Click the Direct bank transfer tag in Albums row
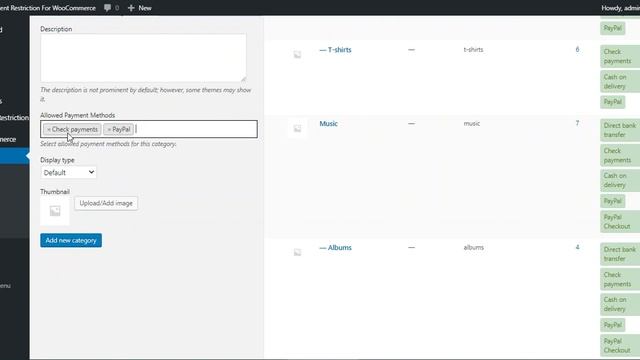 click(620, 254)
